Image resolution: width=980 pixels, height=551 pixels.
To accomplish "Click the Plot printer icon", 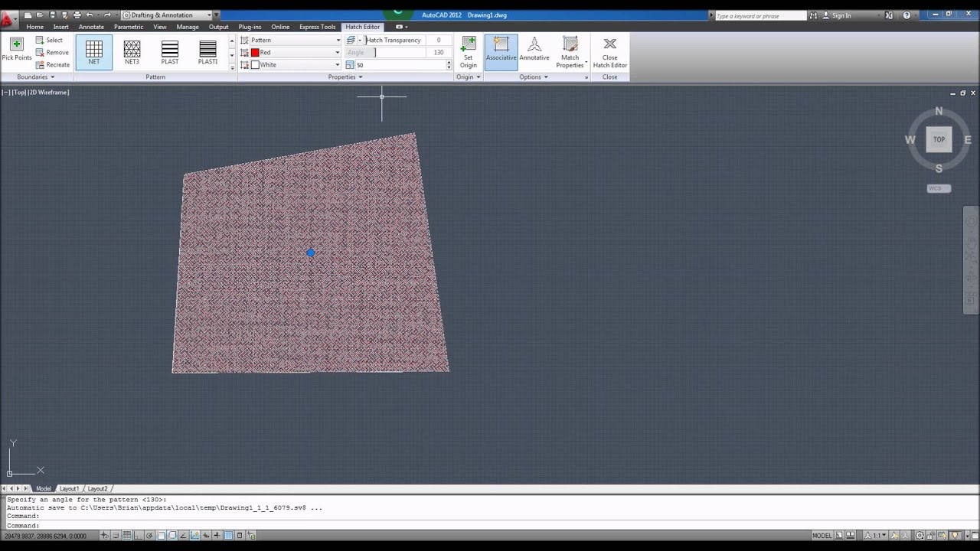I will click(77, 15).
